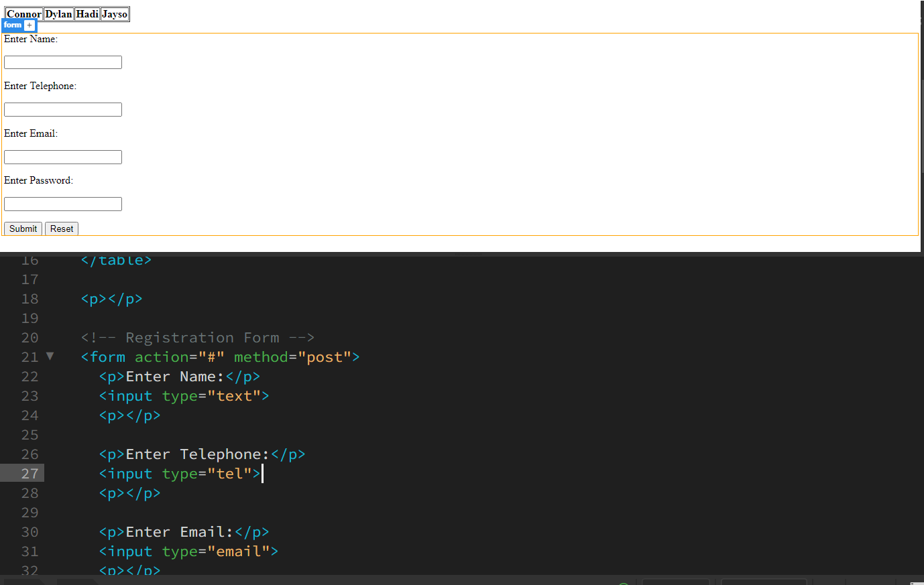
Task: Click the 'Enter Telephone:' paragraph code line
Action: point(202,454)
